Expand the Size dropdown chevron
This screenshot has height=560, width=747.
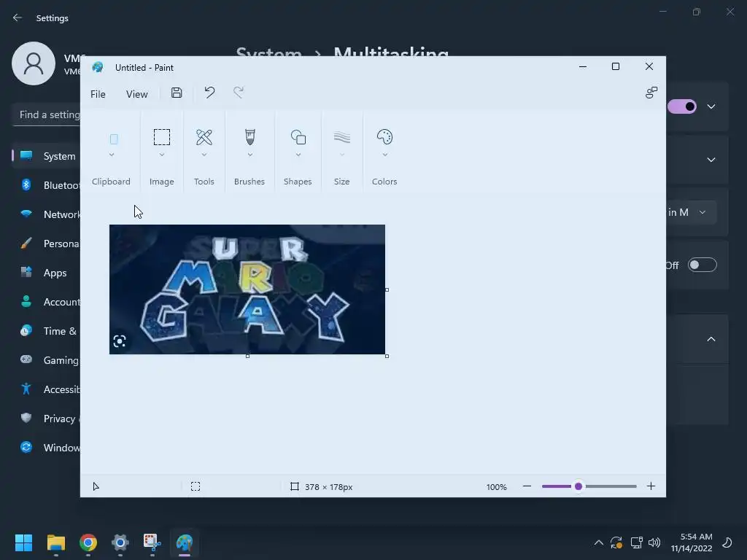(342, 155)
